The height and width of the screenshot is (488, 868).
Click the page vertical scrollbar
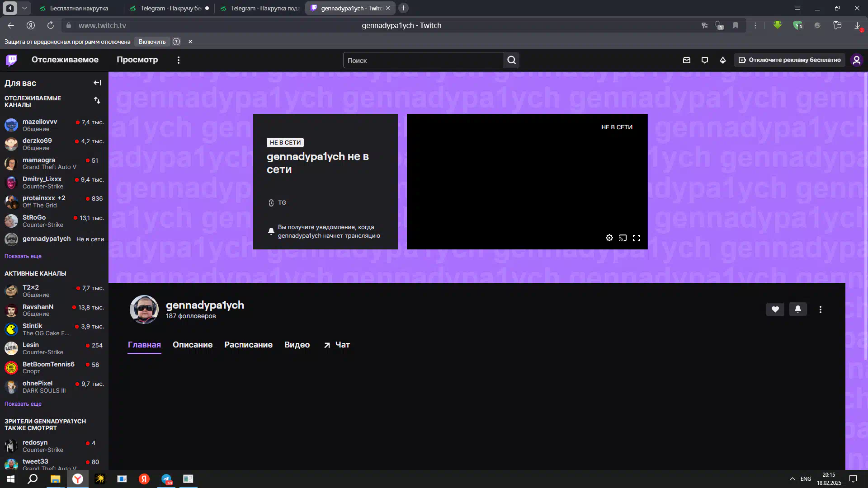point(865,217)
